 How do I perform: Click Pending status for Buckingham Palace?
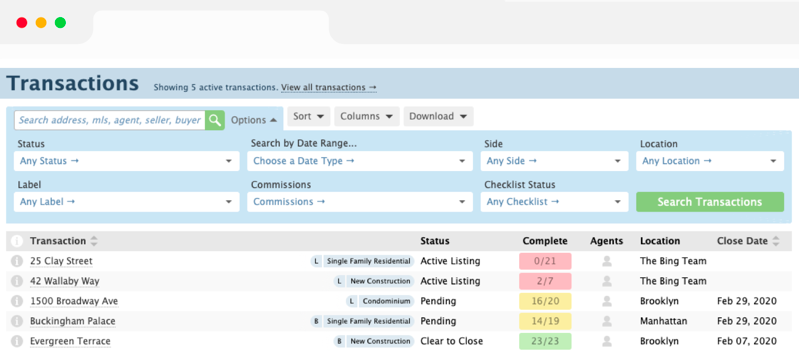438,321
